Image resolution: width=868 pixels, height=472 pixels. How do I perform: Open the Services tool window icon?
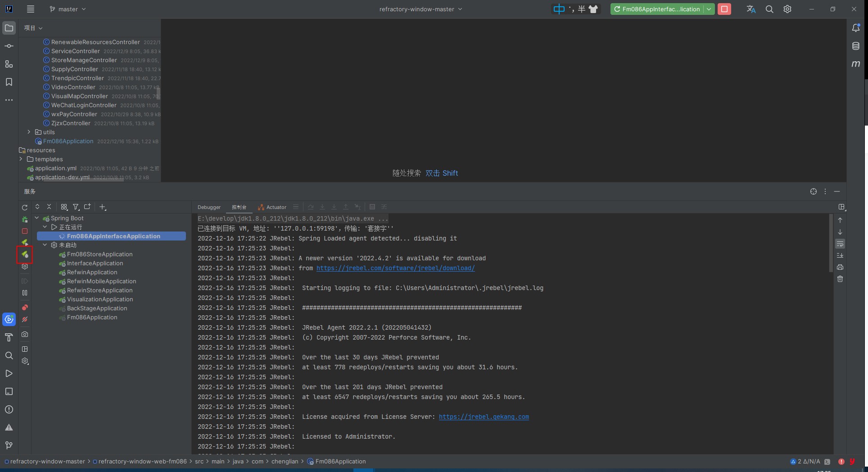[9, 319]
